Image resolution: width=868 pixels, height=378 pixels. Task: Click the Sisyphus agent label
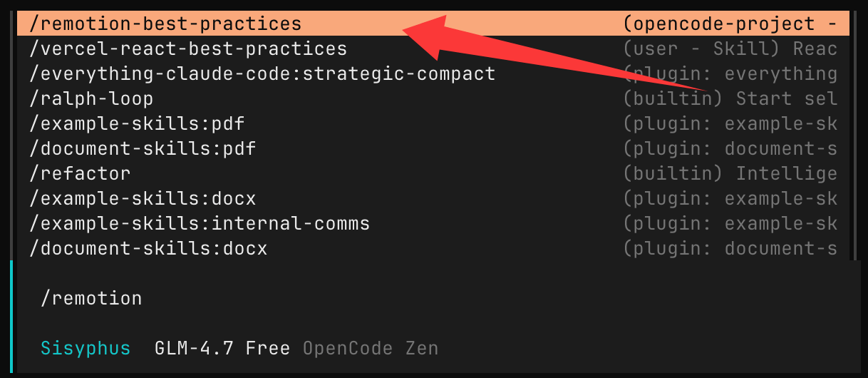(x=86, y=349)
